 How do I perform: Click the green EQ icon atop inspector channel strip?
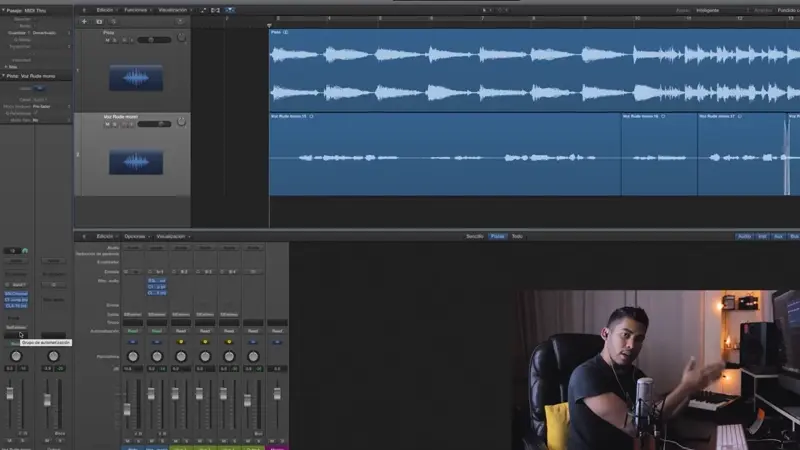tap(25, 251)
